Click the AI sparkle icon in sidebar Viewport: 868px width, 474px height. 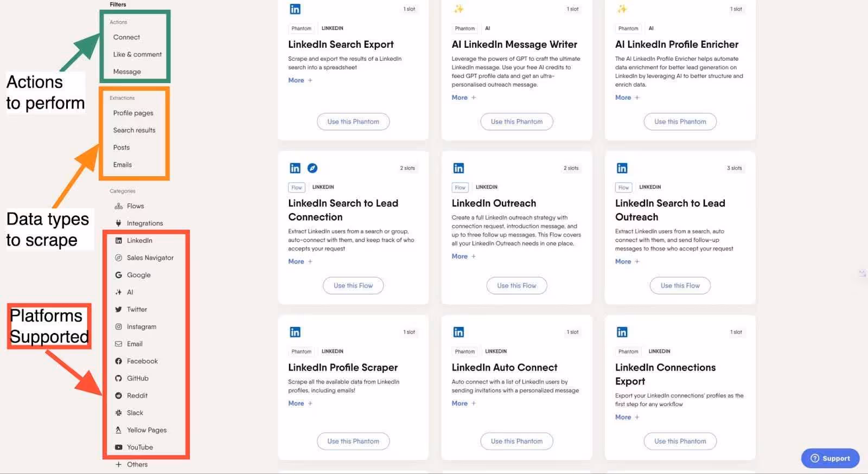click(x=118, y=292)
